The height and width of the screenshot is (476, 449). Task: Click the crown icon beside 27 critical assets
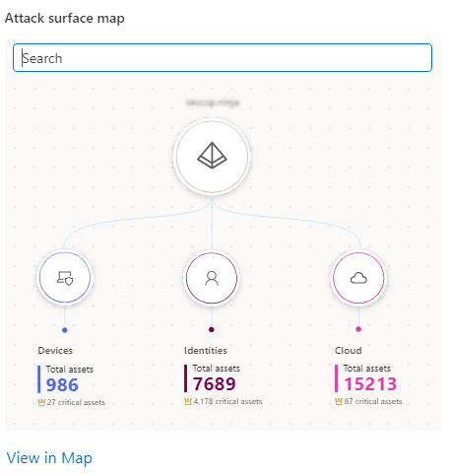tap(41, 402)
